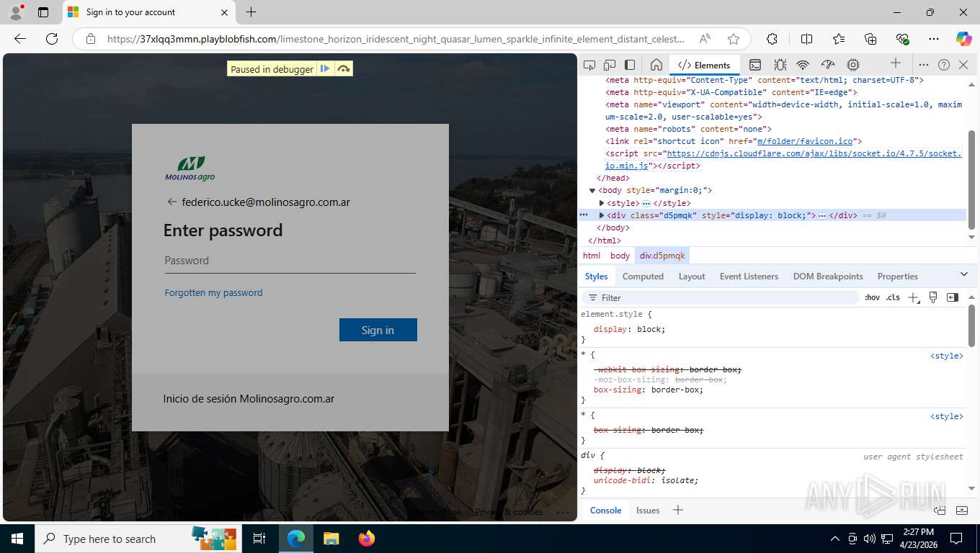This screenshot has width=980, height=553.
Task: Open Collections icon in toolbar
Action: point(870,39)
